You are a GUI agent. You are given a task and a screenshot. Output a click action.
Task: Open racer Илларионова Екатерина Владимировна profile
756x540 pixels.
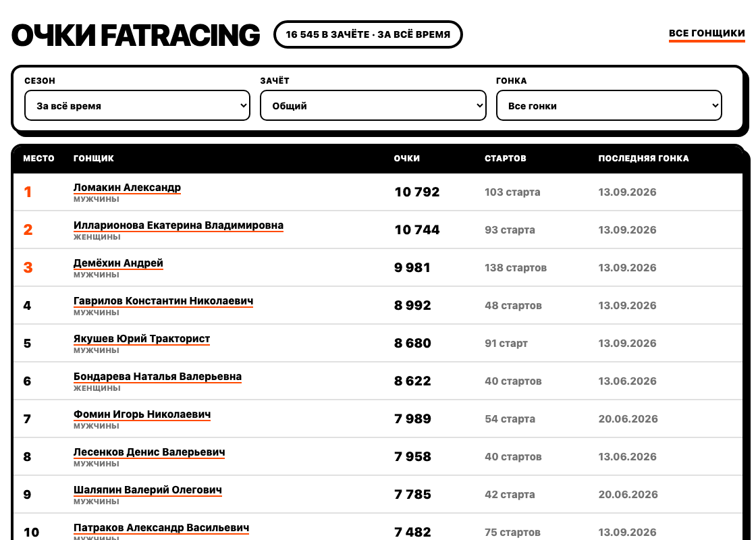(x=178, y=225)
